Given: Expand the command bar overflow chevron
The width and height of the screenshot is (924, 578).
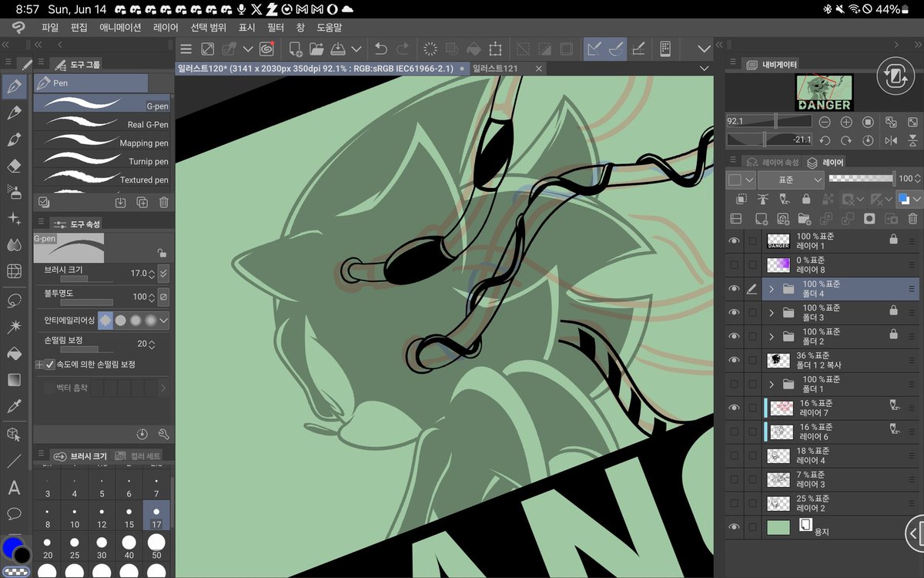Looking at the screenshot, I should click(704, 49).
